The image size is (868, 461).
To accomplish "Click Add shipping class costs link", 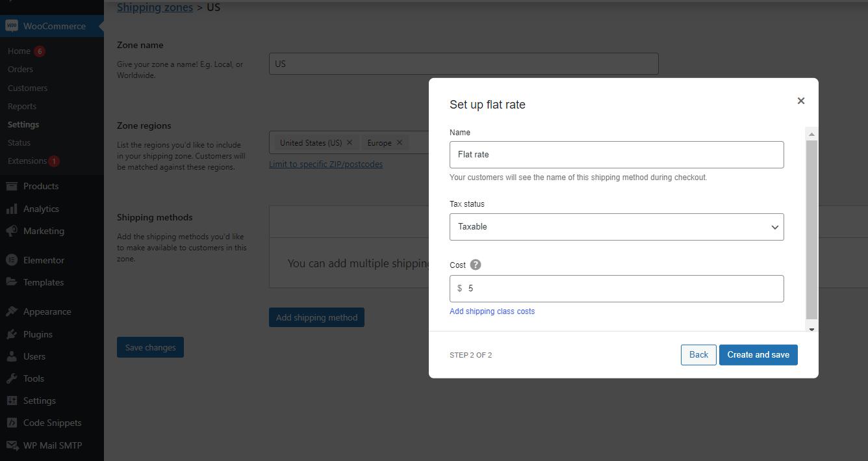I will (x=492, y=311).
